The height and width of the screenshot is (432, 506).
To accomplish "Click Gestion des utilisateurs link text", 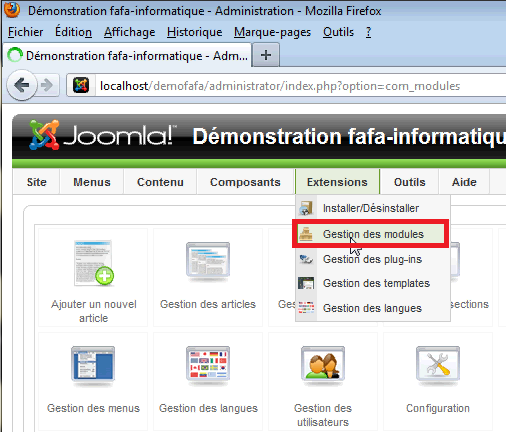I will [x=323, y=415].
